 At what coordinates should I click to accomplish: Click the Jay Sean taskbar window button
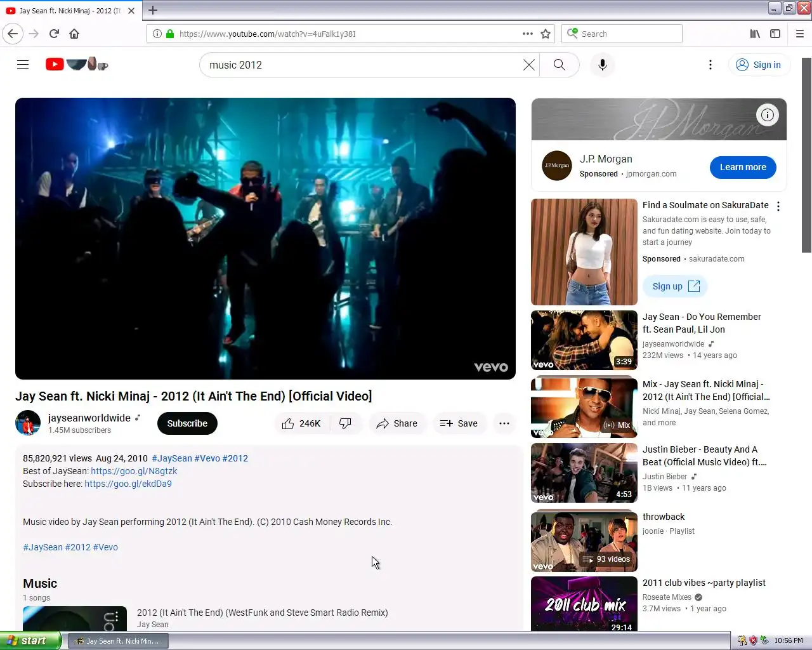117,641
